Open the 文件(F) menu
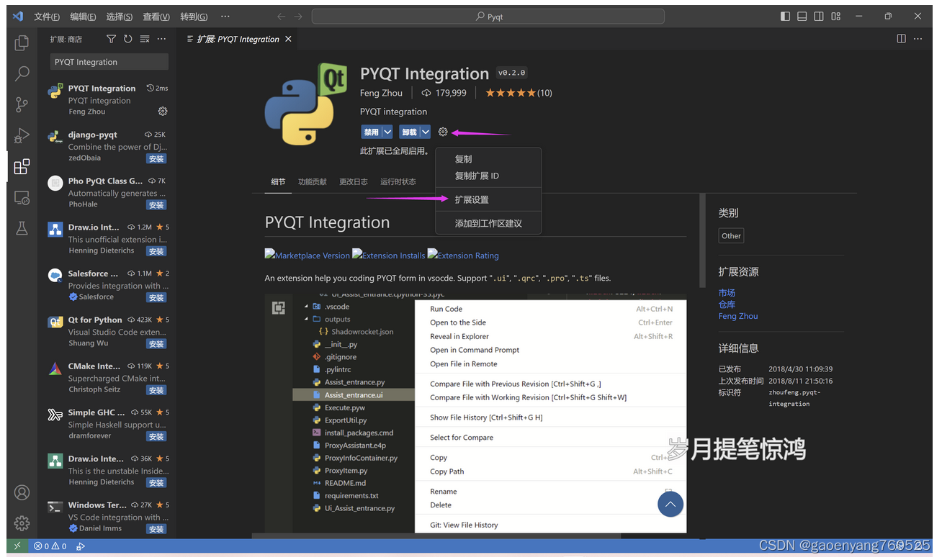The width and height of the screenshot is (942, 560). coord(47,17)
